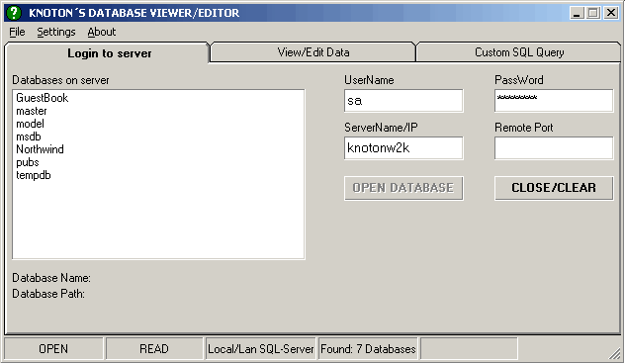625x364 pixels.
Task: Click the Local/Lan SQL-Server status panel
Action: click(261, 349)
